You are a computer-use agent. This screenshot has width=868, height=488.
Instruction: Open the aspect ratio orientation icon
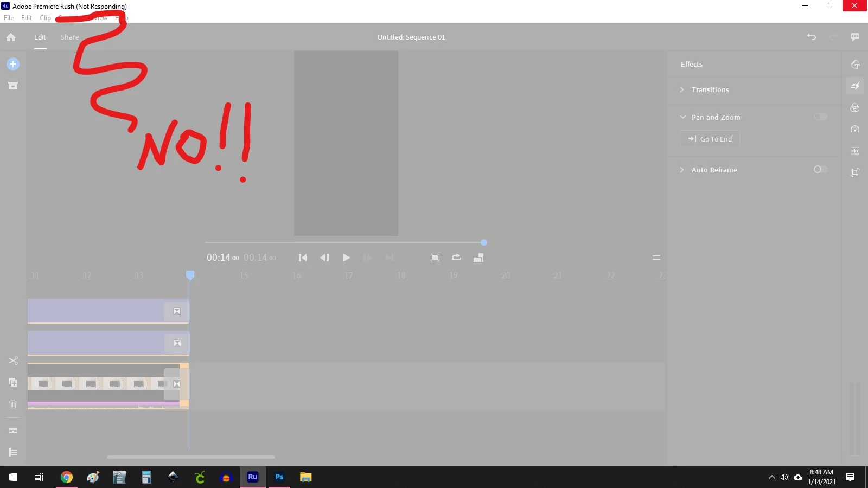pyautogui.click(x=478, y=258)
